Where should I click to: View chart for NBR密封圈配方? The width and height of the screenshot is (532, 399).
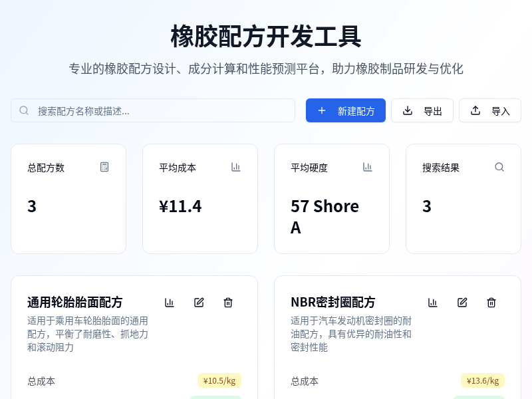pyautogui.click(x=433, y=303)
